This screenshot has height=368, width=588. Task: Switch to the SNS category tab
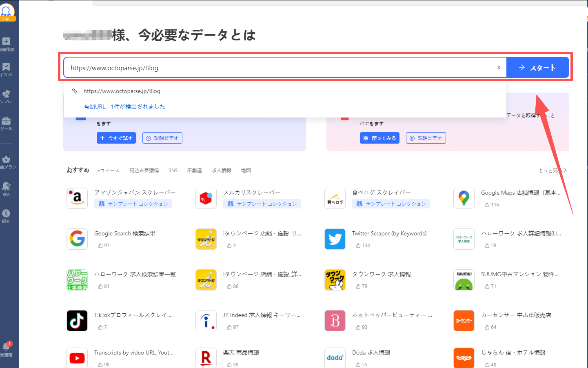tap(173, 171)
